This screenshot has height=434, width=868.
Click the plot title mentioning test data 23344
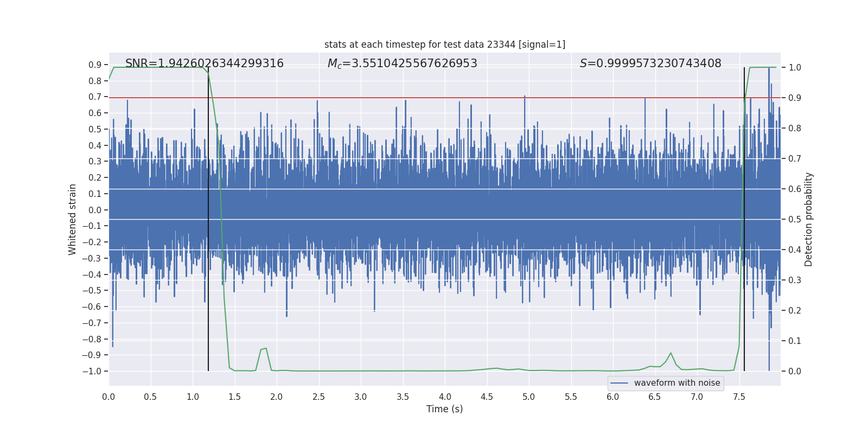445,44
